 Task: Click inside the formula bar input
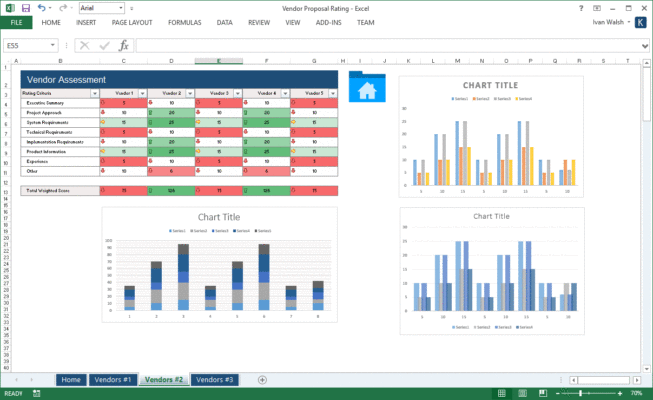coord(380,45)
